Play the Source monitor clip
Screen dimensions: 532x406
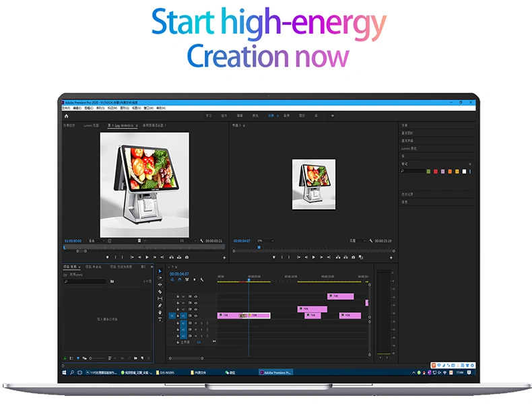coord(147,257)
